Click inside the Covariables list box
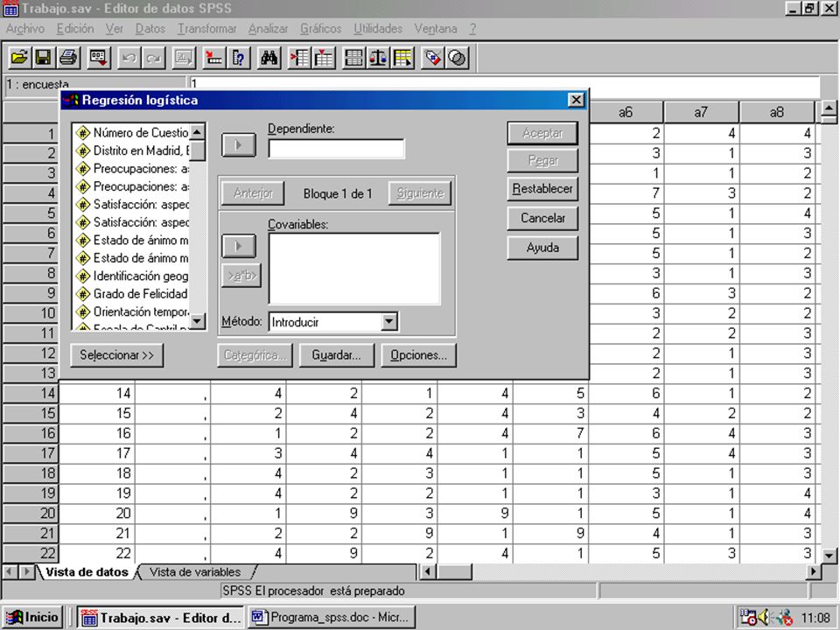 click(354, 269)
